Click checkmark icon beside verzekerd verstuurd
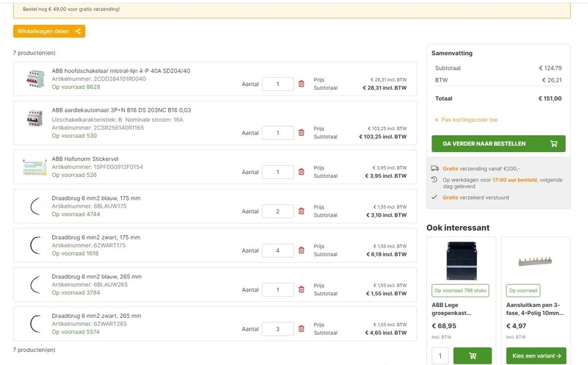This screenshot has width=588, height=365. (x=434, y=197)
